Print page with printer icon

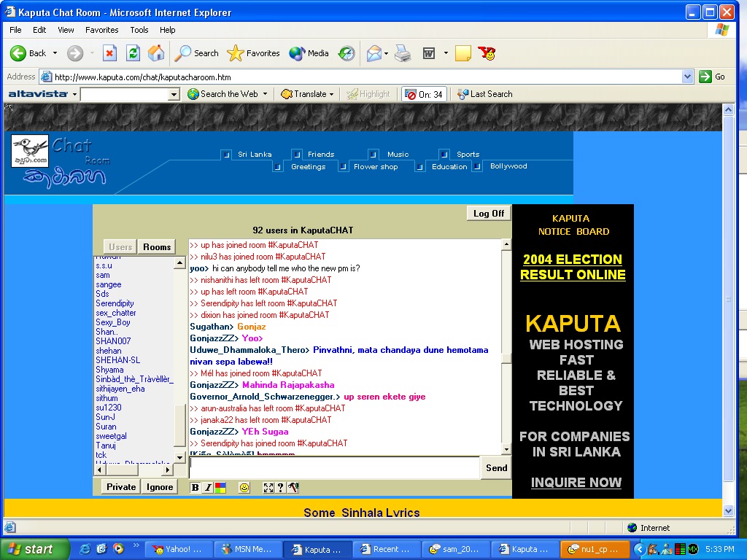[403, 53]
